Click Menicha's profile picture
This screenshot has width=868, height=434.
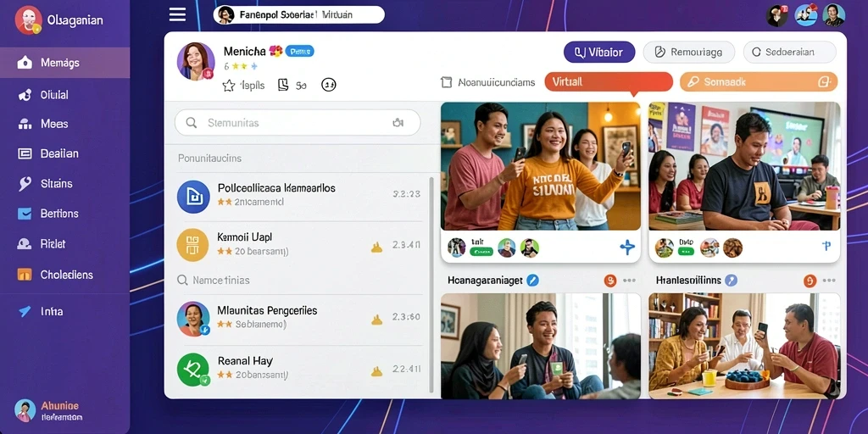pos(196,61)
